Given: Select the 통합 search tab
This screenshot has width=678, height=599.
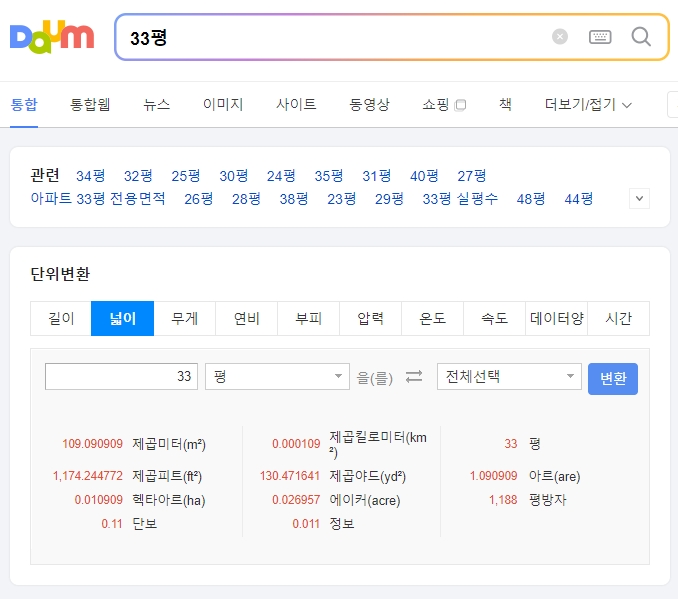Looking at the screenshot, I should tap(24, 105).
